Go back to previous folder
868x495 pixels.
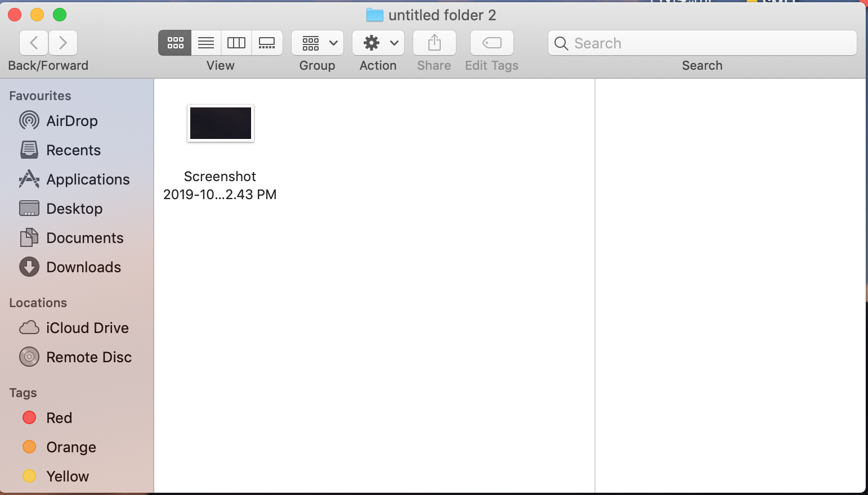point(34,43)
